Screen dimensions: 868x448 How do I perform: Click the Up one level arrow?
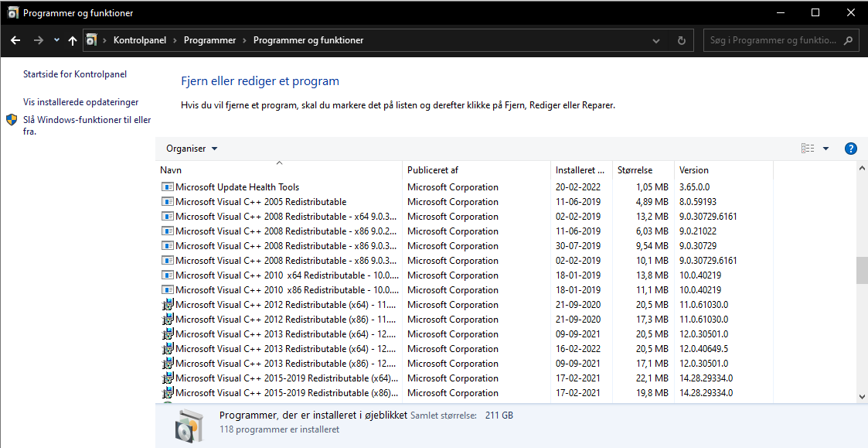pyautogui.click(x=73, y=40)
